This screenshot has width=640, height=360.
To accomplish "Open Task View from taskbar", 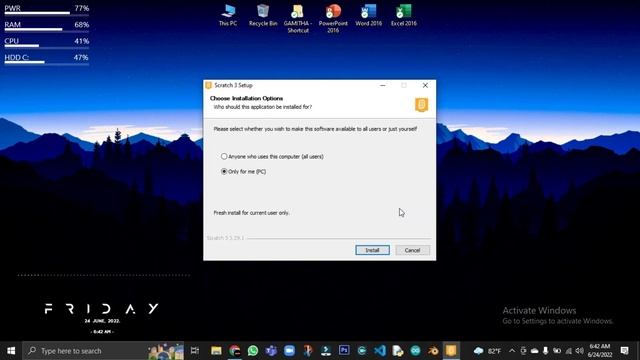I will 195,351.
